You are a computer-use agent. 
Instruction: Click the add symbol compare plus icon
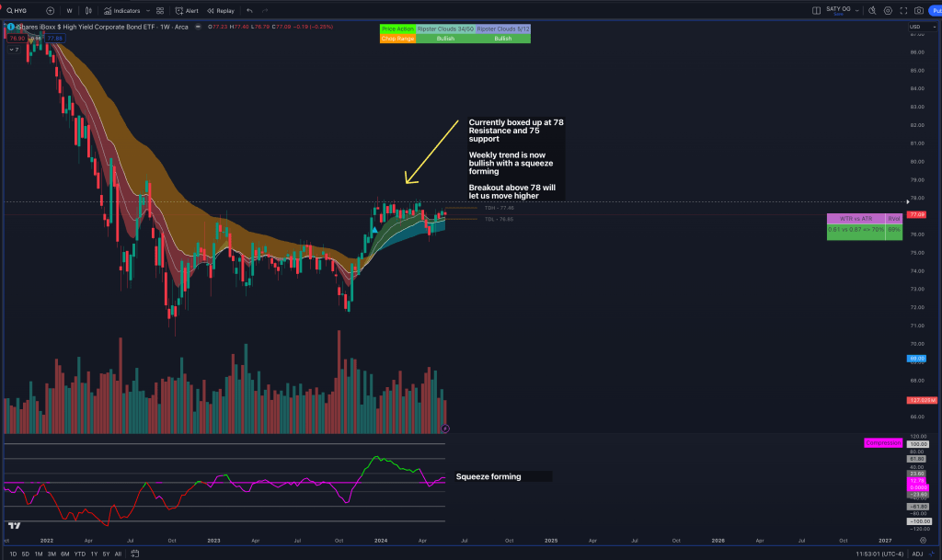(50, 11)
